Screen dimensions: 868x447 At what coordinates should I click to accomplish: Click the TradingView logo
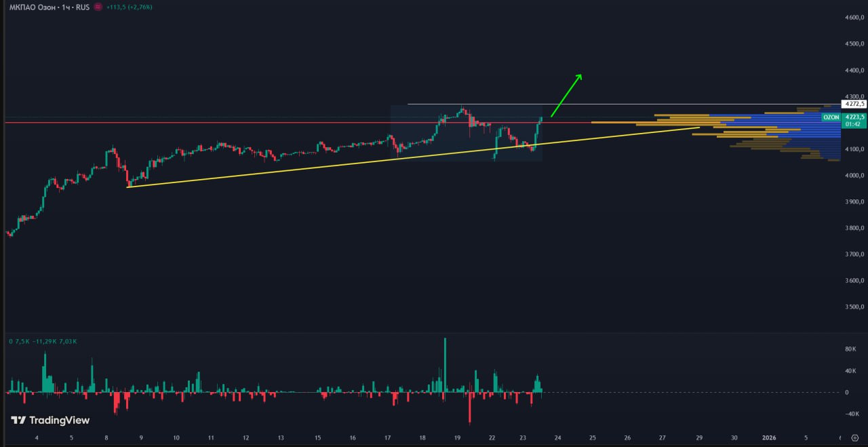[x=50, y=421]
